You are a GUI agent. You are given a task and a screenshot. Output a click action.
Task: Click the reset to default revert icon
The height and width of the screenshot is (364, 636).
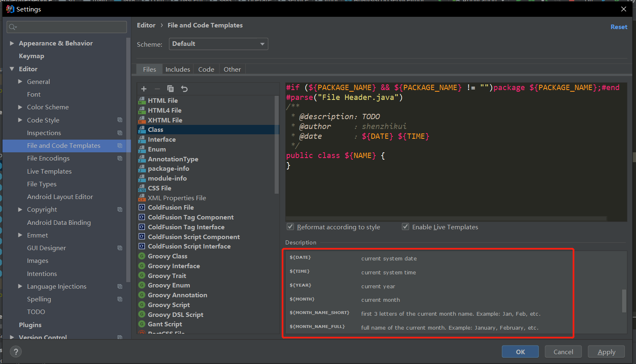[184, 89]
